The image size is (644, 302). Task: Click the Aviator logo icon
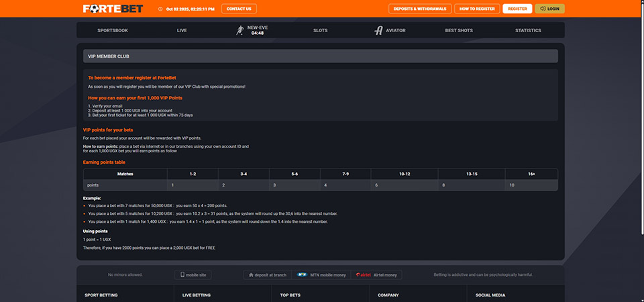coord(378,30)
